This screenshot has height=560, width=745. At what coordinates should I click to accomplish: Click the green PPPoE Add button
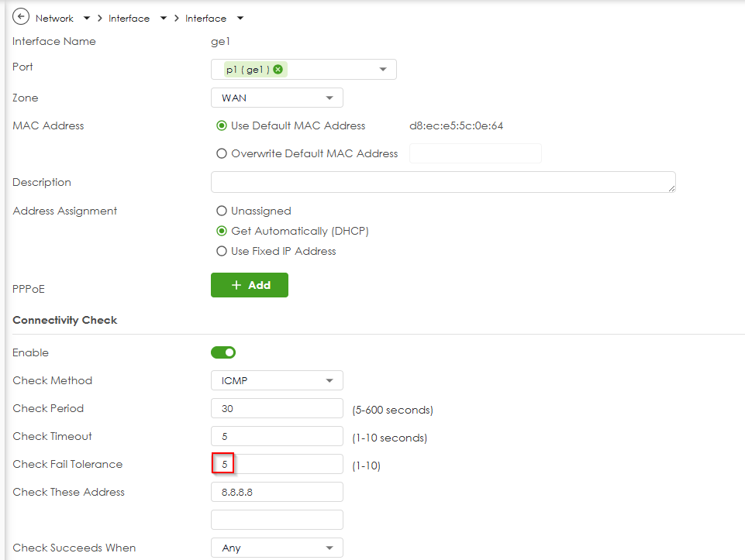click(x=250, y=285)
